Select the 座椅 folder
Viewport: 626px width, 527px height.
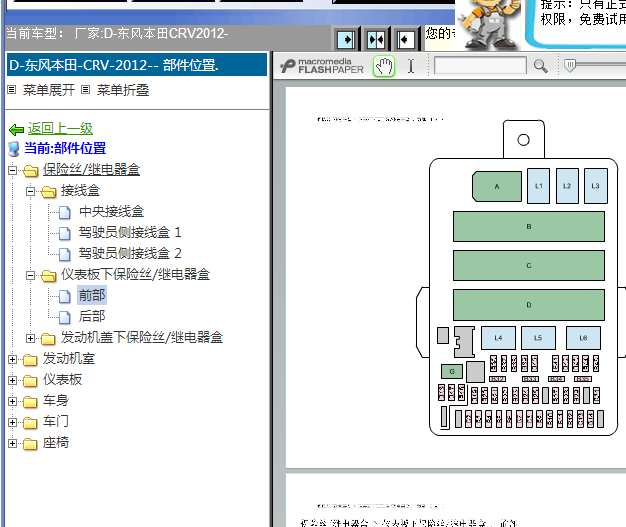coord(56,442)
